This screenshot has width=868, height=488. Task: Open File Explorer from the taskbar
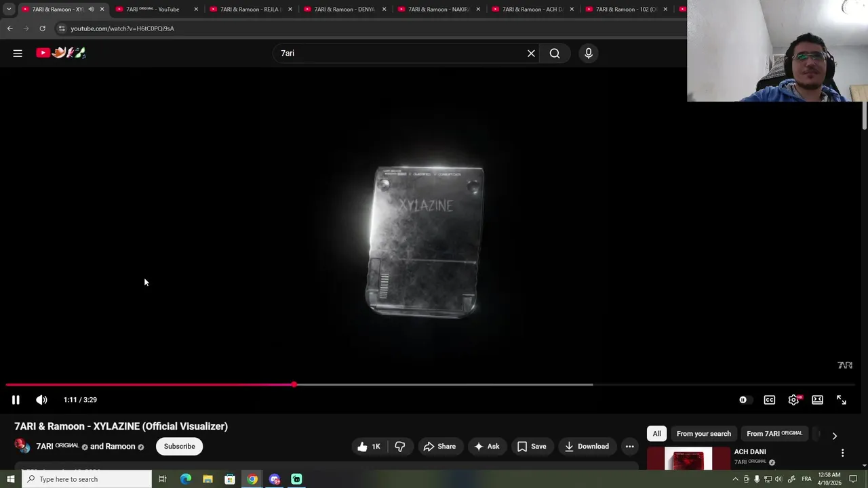coord(208,479)
